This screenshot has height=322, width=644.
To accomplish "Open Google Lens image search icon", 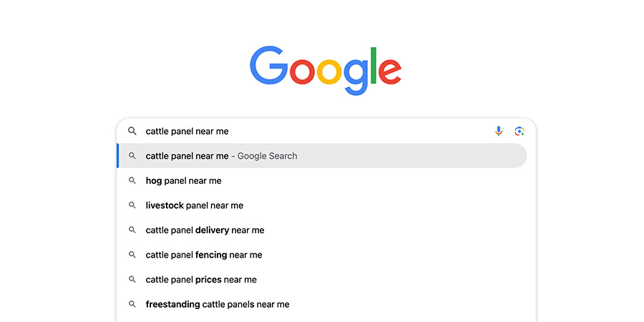I will [x=519, y=131].
